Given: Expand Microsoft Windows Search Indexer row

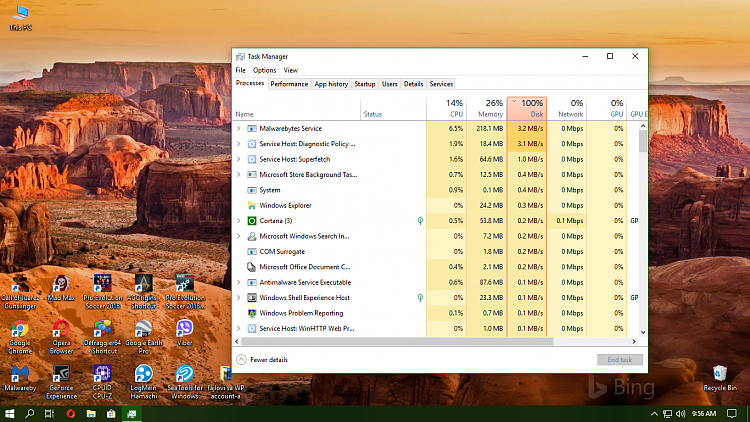Looking at the screenshot, I should click(239, 236).
